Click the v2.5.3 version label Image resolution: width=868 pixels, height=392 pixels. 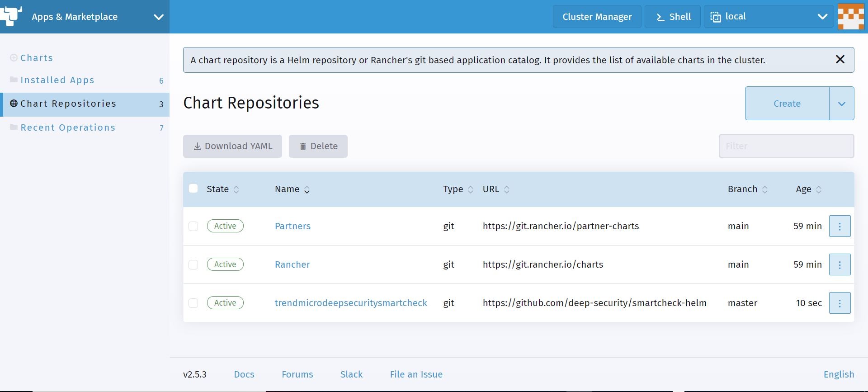coord(195,374)
